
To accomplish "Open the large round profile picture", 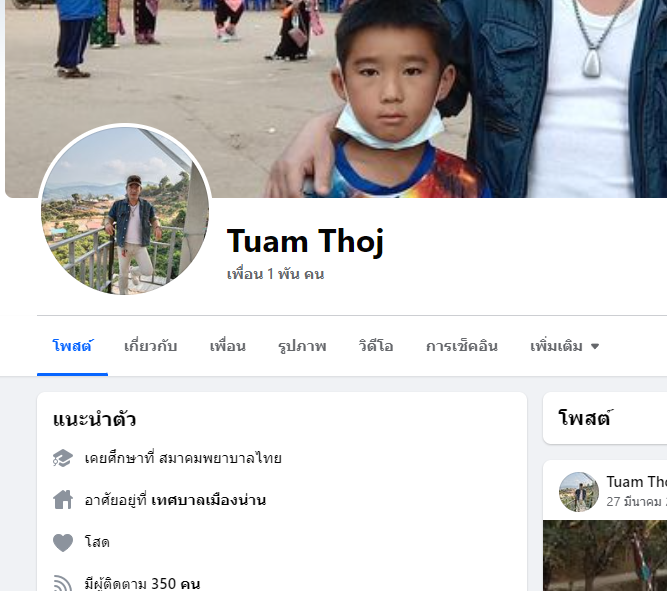I will point(125,210).
